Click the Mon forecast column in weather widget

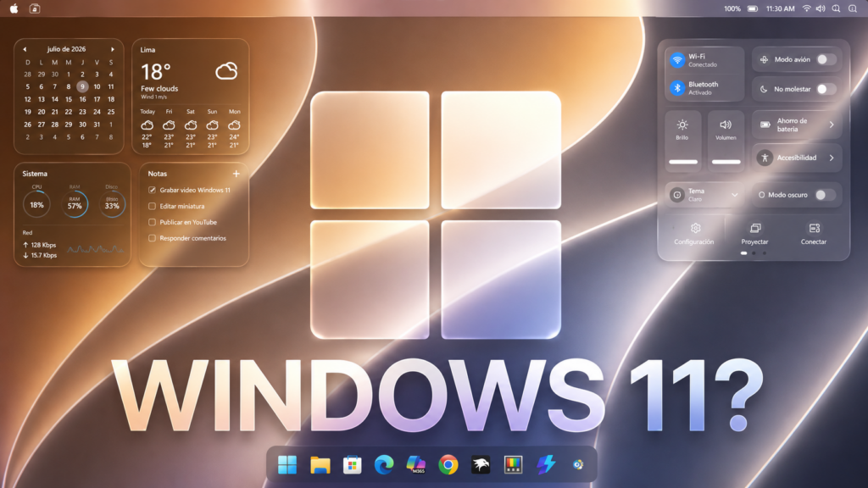(x=234, y=129)
